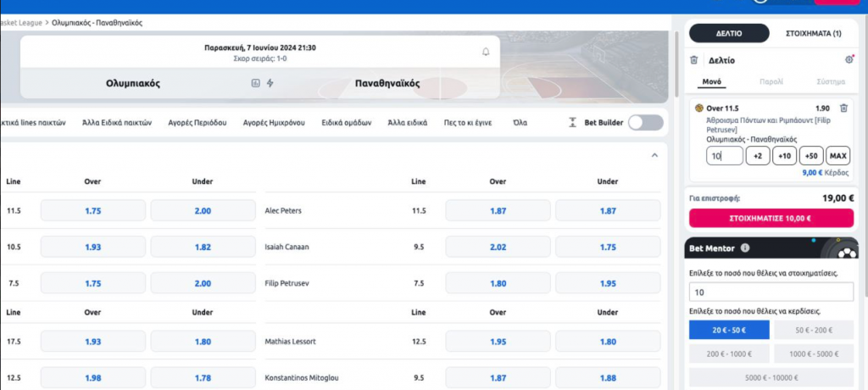This screenshot has width=868, height=390.
Task: Select the 50 € - 200 € winnings range
Action: click(812, 330)
